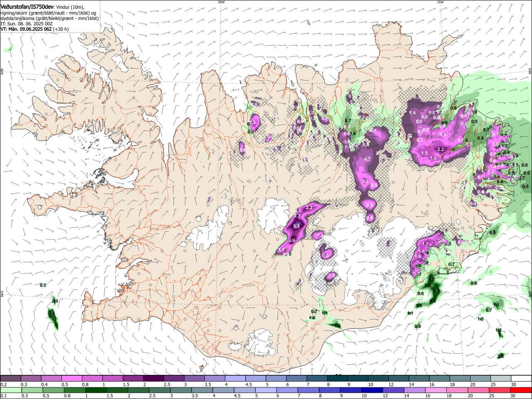Select snow/sleet scale swatch 12–14
Screen dimensions: 532x399
tap(399, 379)
